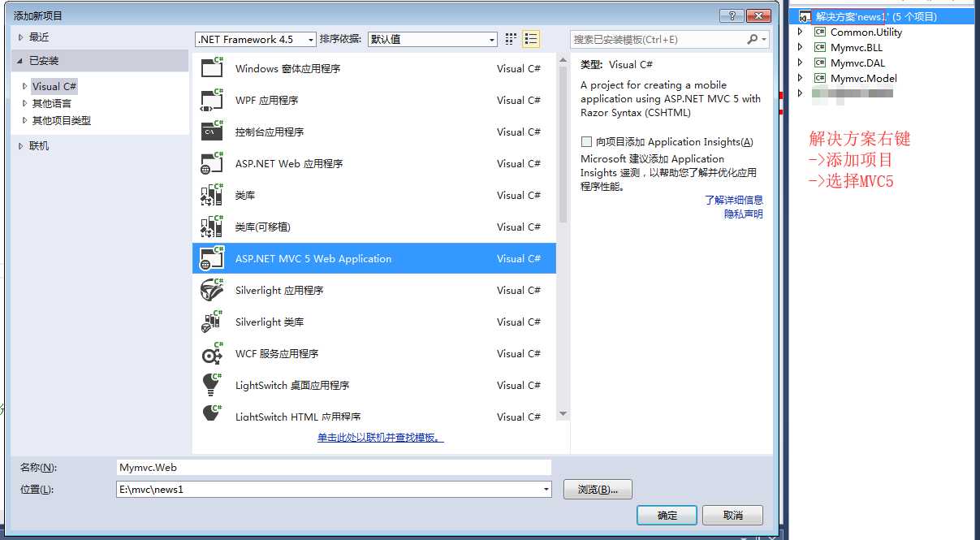This screenshot has height=540, width=980.
Task: Select Mymvc.Model project name in Solution Explorer
Action: point(864,79)
